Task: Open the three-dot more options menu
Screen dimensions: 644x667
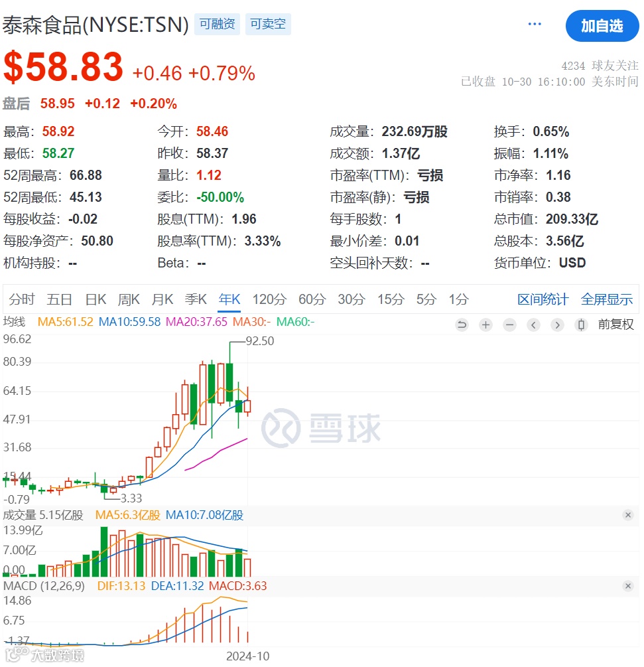Action: click(535, 25)
